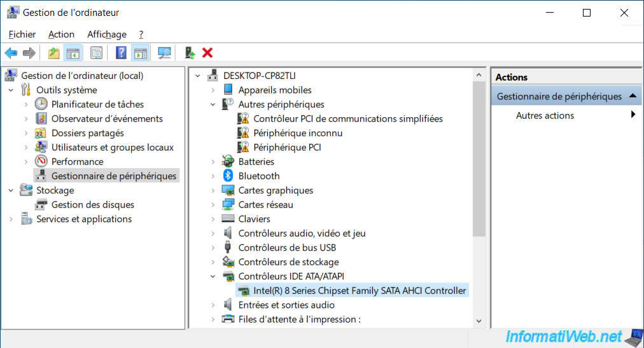This screenshot has width=644, height=348.
Task: Click the Up one level folder icon
Action: pyautogui.click(x=54, y=53)
